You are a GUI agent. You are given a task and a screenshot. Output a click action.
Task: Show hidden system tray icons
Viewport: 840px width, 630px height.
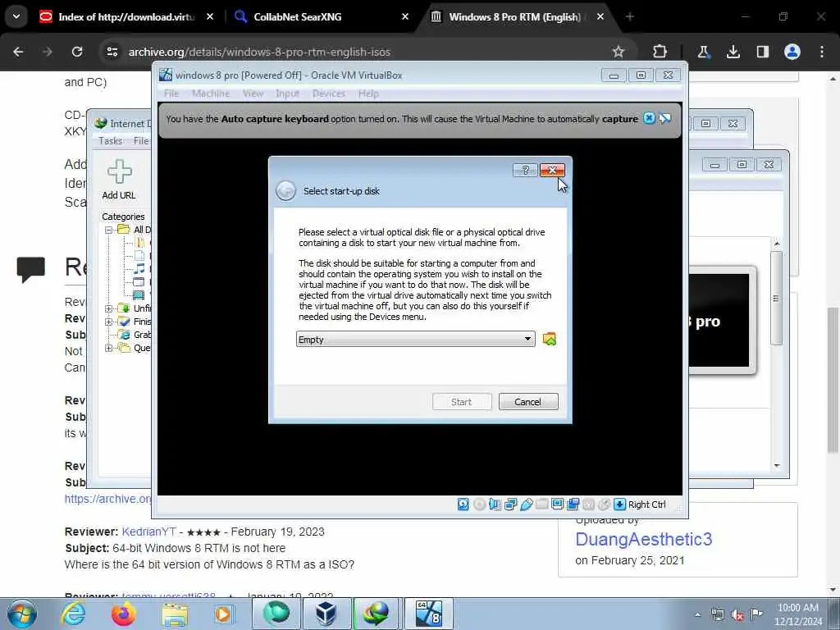coord(697,614)
